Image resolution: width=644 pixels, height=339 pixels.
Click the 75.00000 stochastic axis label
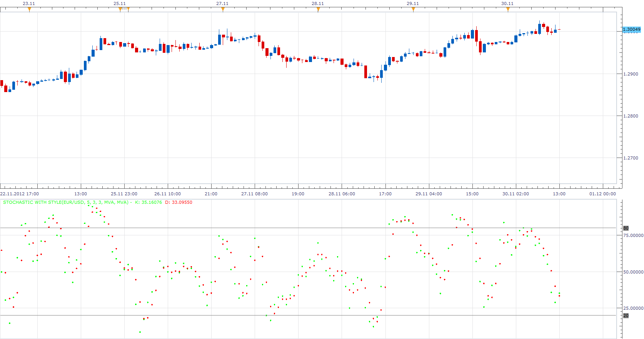click(x=633, y=235)
